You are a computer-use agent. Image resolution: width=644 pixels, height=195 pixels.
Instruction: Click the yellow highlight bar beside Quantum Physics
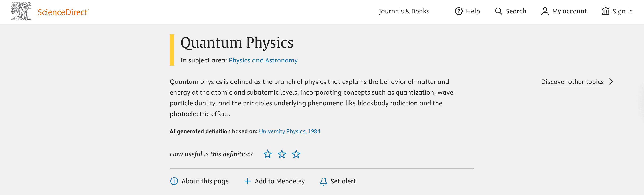172,50
